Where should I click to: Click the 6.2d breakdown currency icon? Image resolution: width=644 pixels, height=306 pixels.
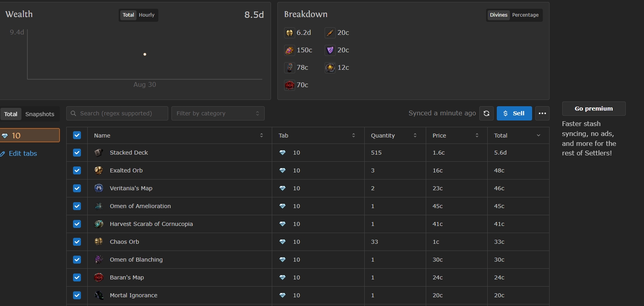pos(290,33)
